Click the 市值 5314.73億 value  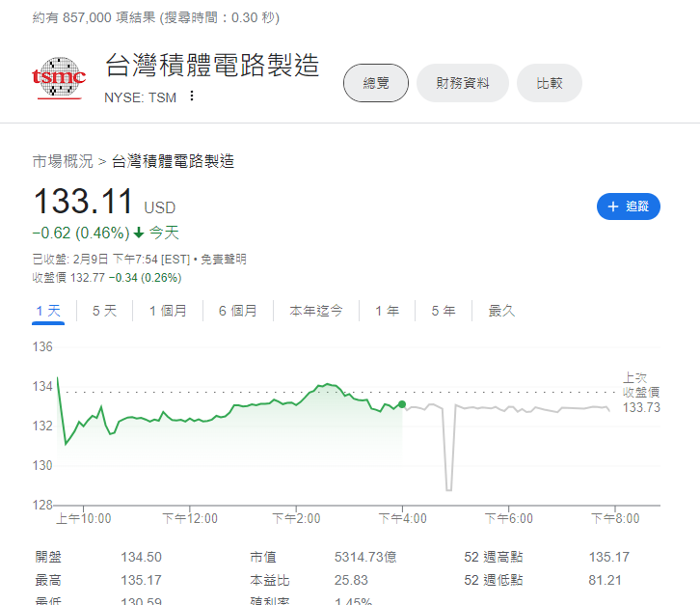coord(365,557)
